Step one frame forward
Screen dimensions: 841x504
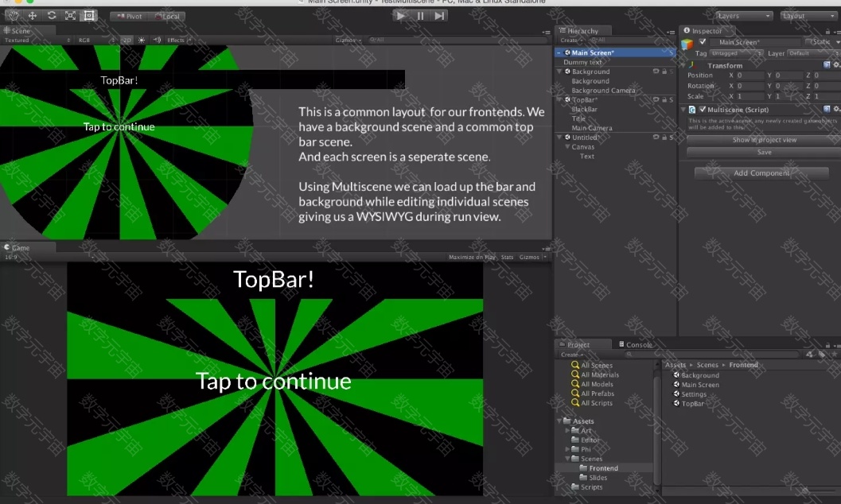pyautogui.click(x=439, y=16)
